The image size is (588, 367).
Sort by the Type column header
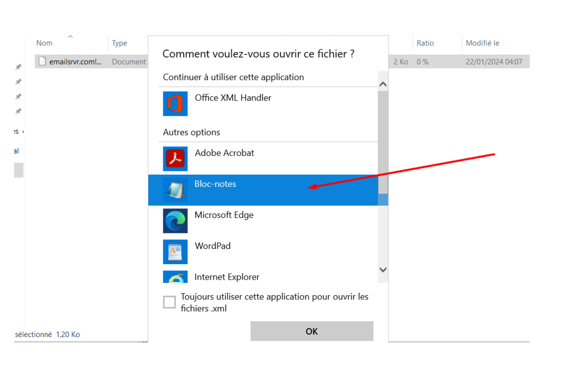120,43
